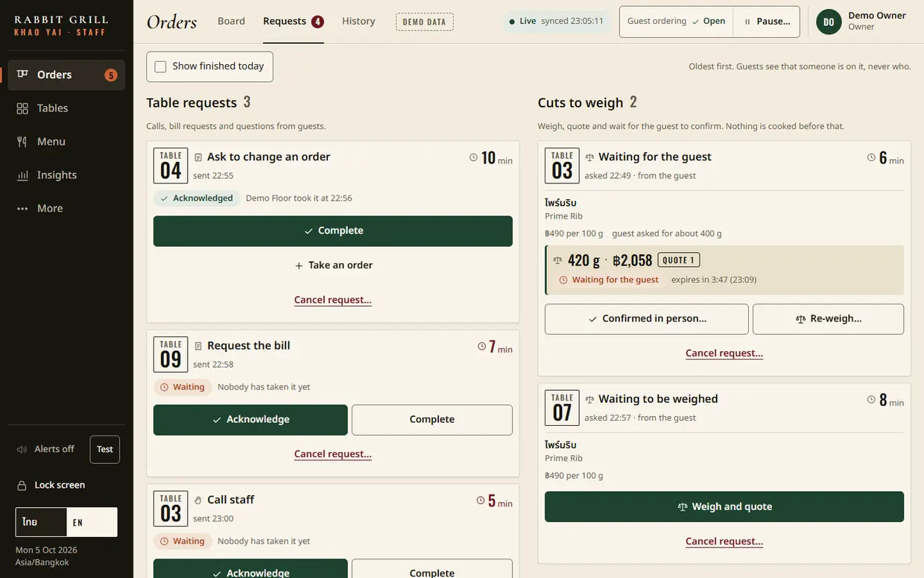
Task: Click the clock icon on Table 04's 10 min timer
Action: coord(473,157)
